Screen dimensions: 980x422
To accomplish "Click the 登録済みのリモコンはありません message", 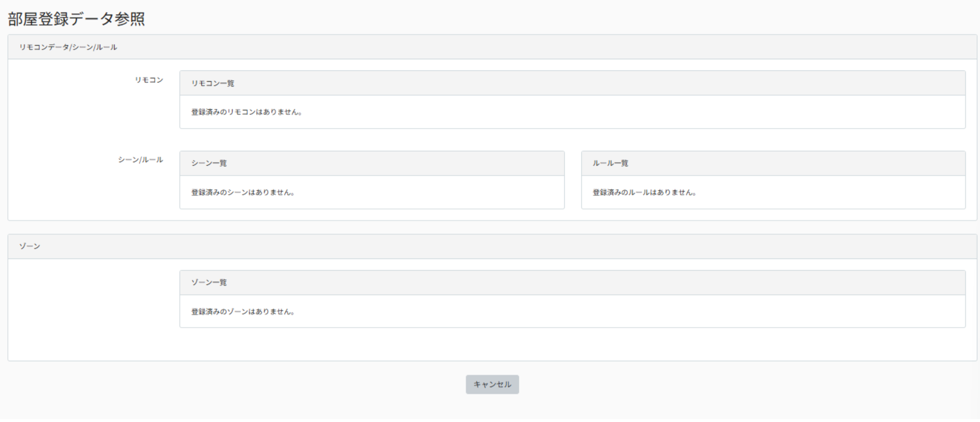I will (x=247, y=112).
